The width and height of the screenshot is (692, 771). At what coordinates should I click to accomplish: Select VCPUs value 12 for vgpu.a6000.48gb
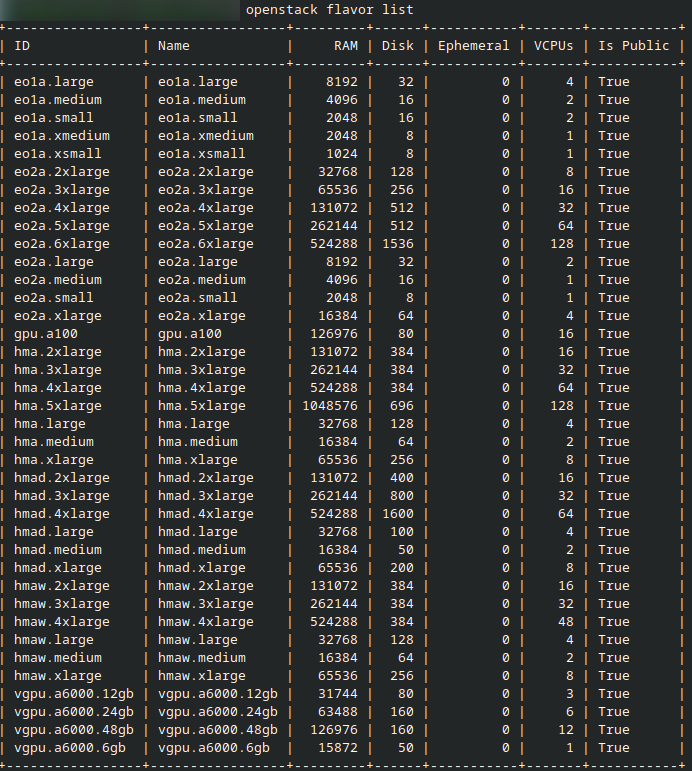566,730
